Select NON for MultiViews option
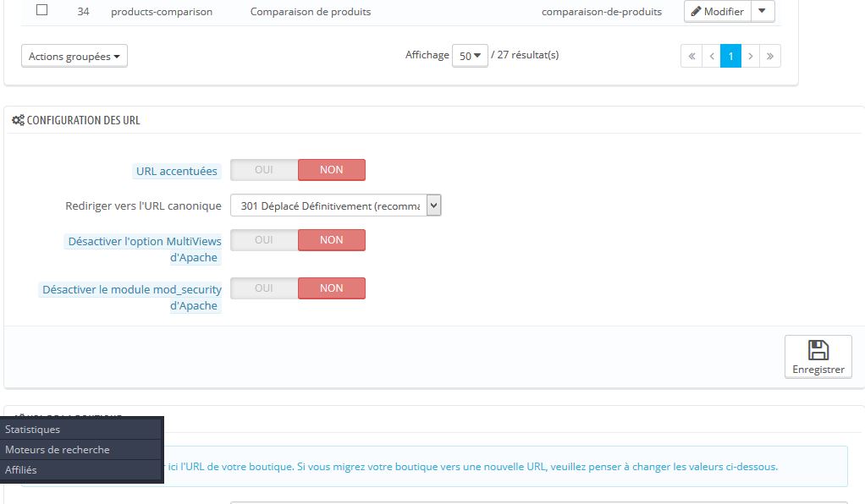Viewport: 865px width, 504px height. [332, 240]
